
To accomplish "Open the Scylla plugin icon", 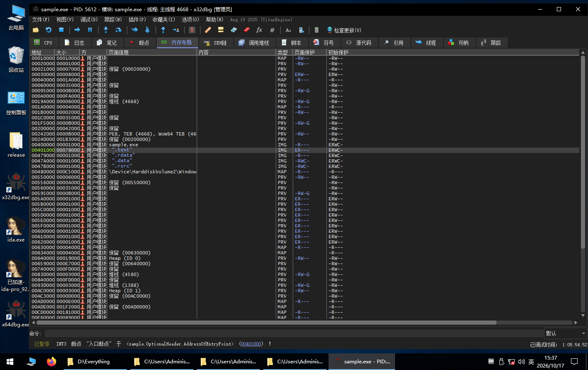I will pos(192,30).
